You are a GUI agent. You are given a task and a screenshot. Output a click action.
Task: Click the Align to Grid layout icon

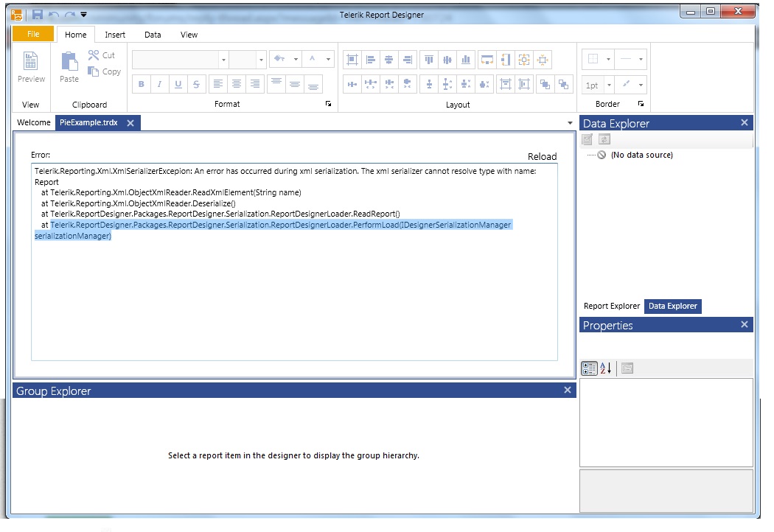352,60
